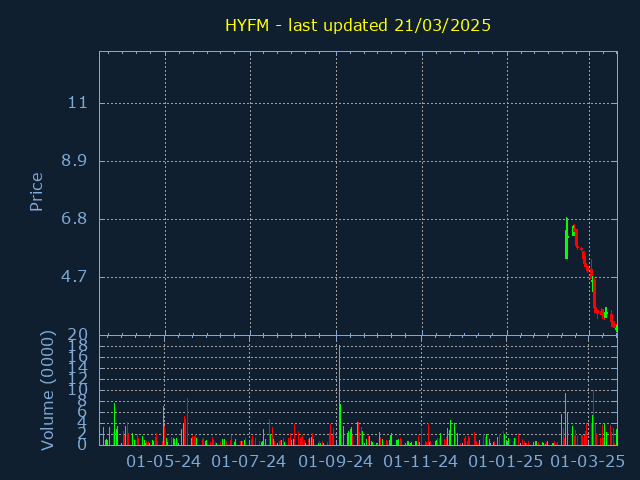Click the chart title 'HYFM - last updated 21/03/2025'

[358, 25]
